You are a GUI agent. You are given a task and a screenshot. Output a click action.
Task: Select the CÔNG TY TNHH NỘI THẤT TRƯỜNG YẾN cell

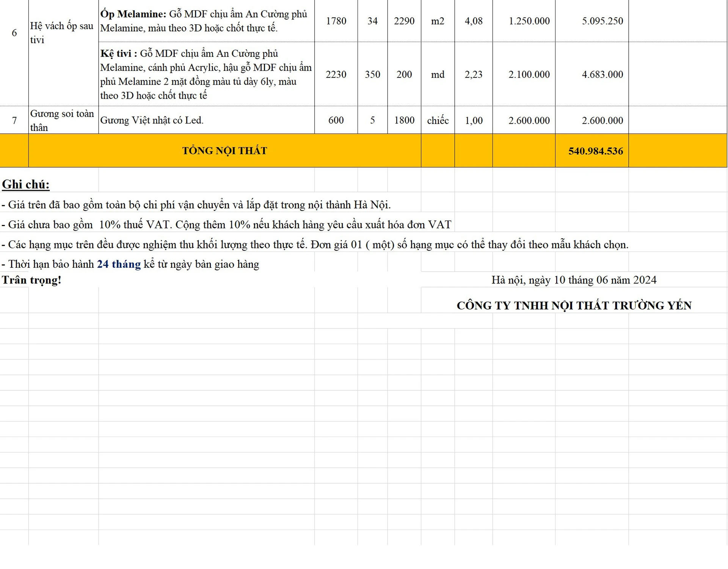pyautogui.click(x=574, y=305)
